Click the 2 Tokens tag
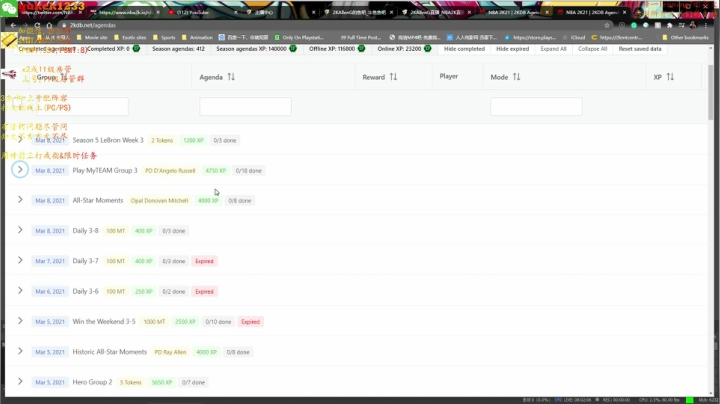Screen dimensions: 720x404 [x=162, y=140]
